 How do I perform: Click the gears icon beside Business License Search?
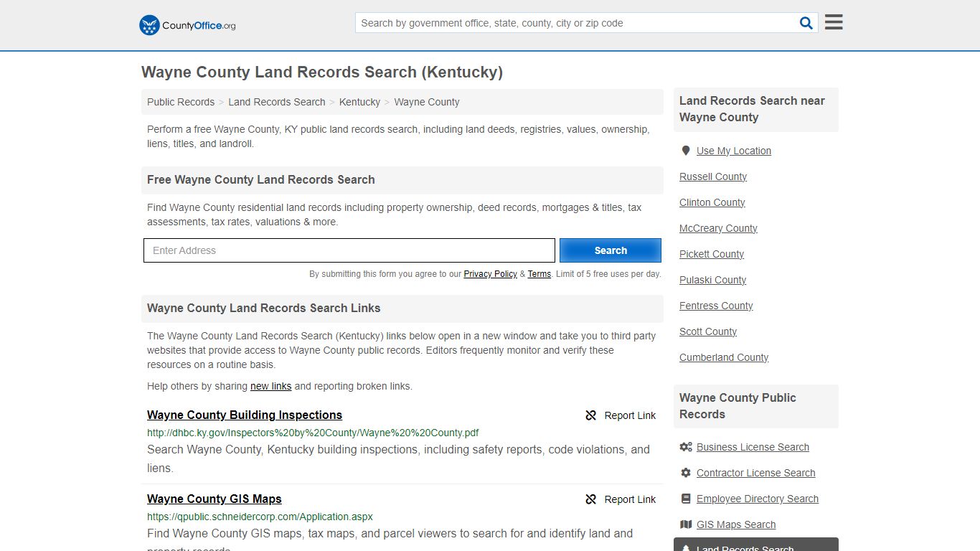point(686,447)
